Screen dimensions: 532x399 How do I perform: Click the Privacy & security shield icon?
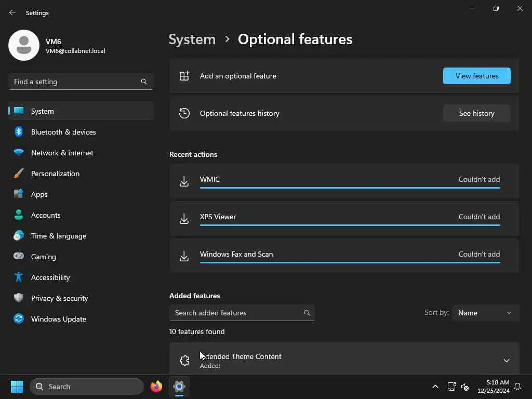pyautogui.click(x=19, y=298)
